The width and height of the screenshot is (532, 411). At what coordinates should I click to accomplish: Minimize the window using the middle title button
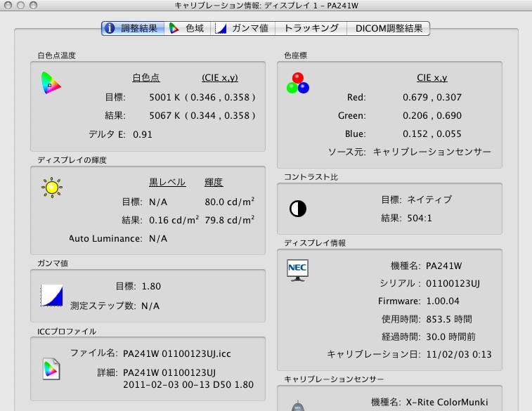point(20,5)
